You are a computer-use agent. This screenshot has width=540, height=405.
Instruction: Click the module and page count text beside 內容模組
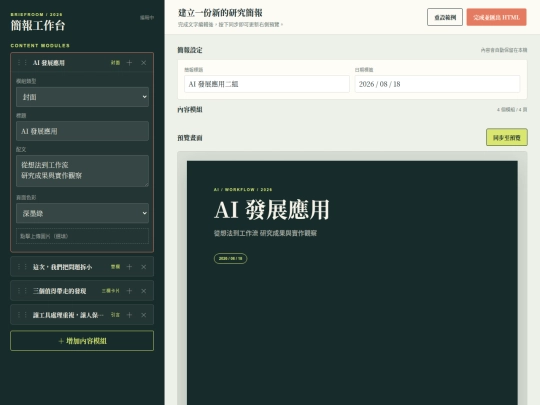pyautogui.click(x=512, y=110)
